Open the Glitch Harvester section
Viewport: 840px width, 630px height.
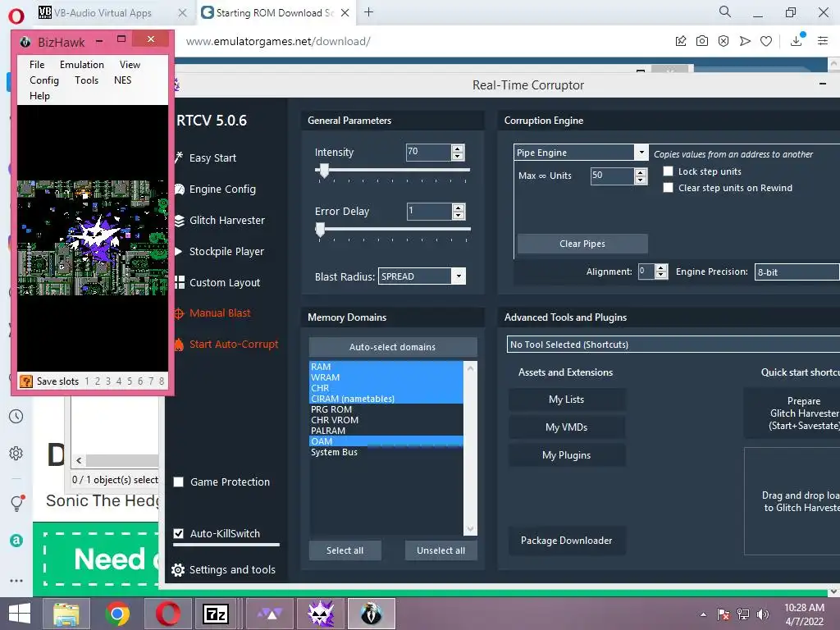[226, 220]
